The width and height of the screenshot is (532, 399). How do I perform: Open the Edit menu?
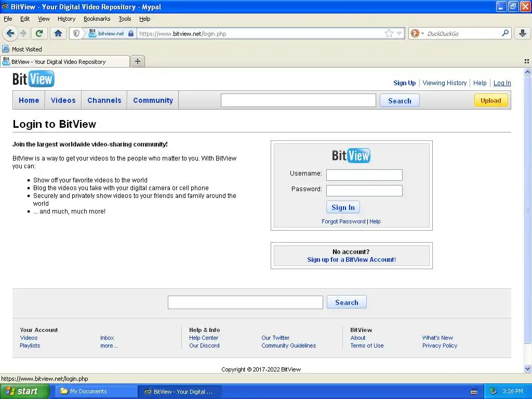[25, 19]
